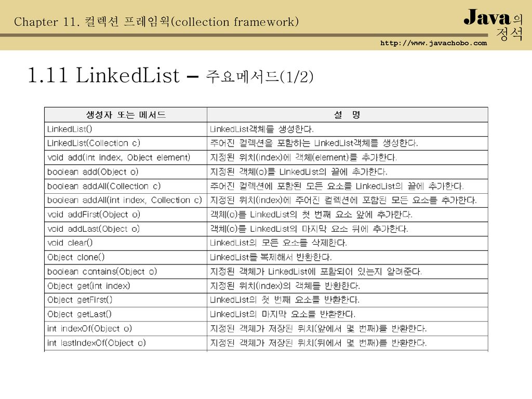Select the 'Object clone()' cell
The width and height of the screenshot is (532, 399).
pos(126,258)
